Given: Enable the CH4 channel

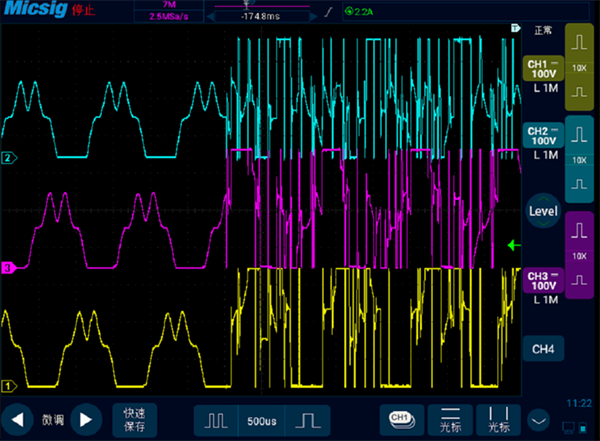Looking at the screenshot, I should [x=543, y=349].
